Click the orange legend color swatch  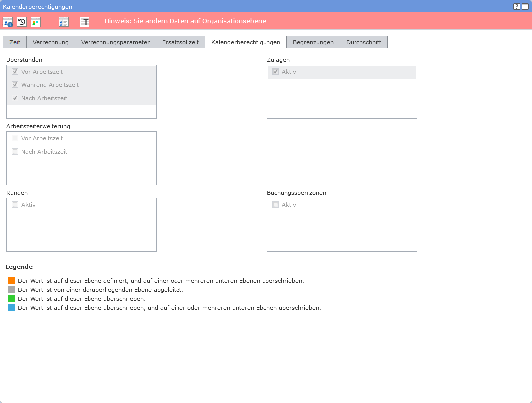click(12, 281)
